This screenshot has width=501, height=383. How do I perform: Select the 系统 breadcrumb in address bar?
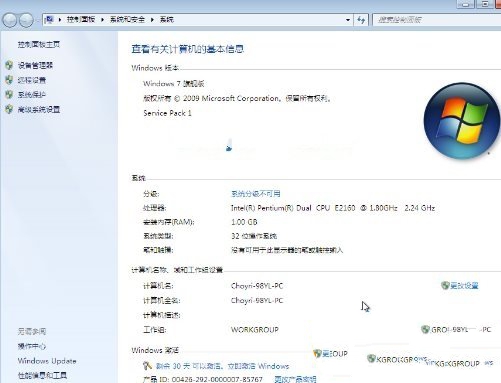[167, 19]
